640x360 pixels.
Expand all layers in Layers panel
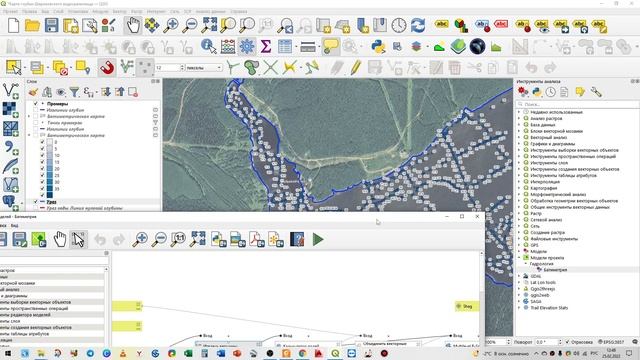pos(106,92)
